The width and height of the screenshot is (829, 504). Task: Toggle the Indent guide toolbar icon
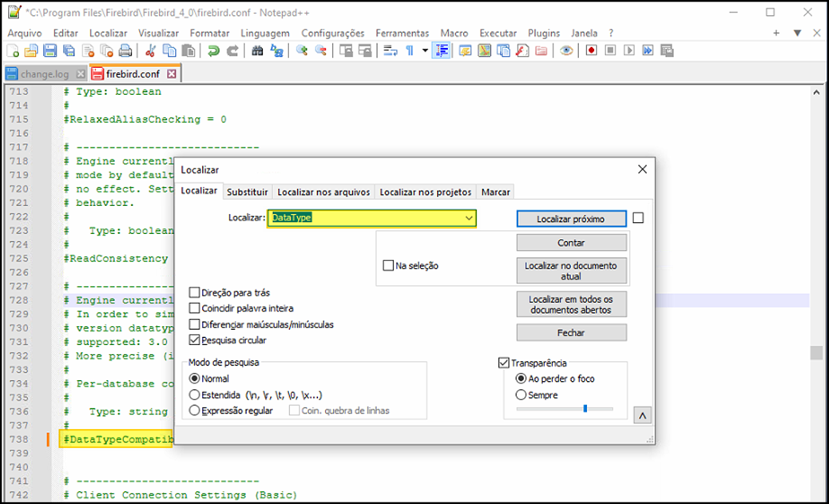click(x=441, y=51)
